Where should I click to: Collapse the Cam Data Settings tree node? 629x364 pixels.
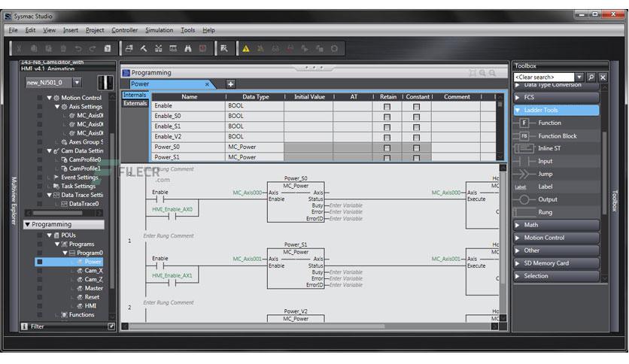click(49, 150)
